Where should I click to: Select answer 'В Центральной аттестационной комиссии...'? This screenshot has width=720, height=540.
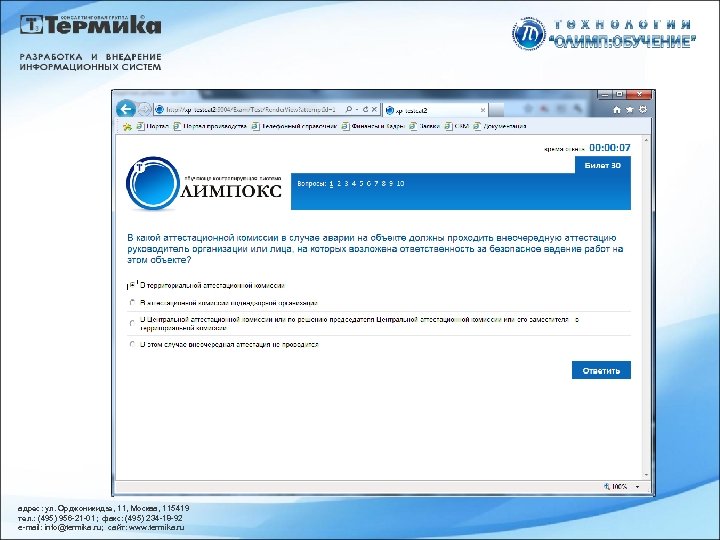[132, 323]
